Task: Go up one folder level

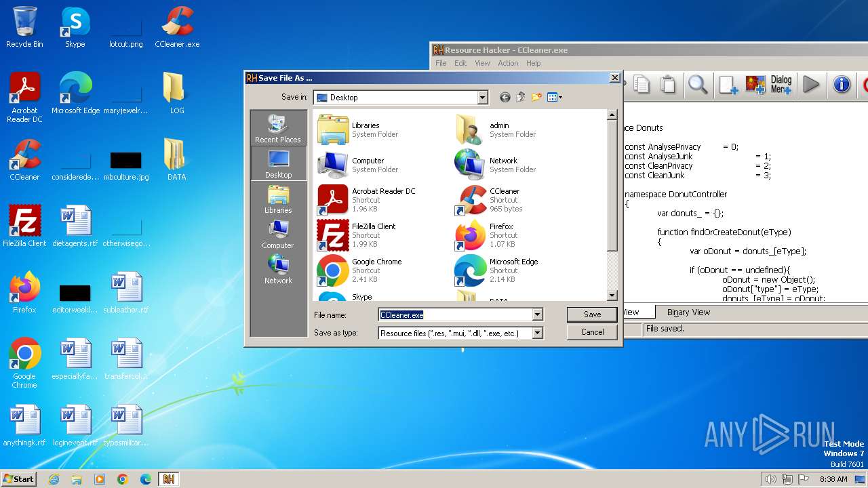Action: pyautogui.click(x=521, y=98)
